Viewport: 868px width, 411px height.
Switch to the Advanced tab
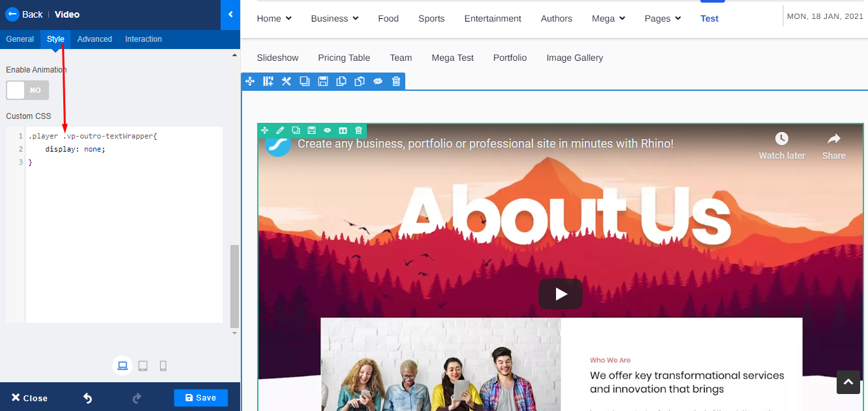click(95, 39)
